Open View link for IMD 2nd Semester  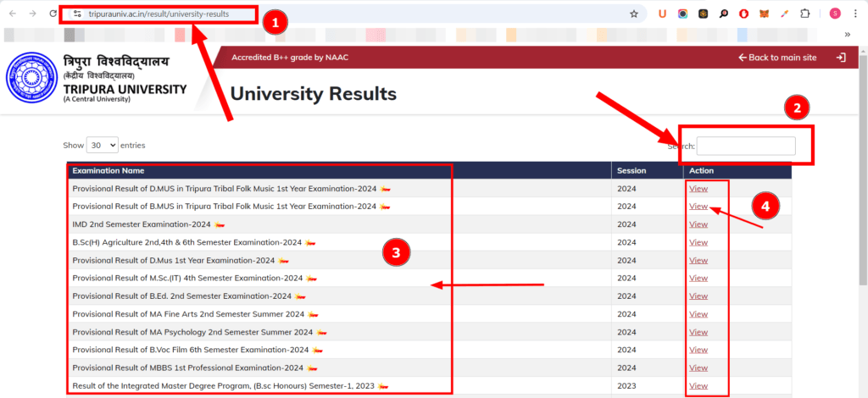(x=698, y=224)
